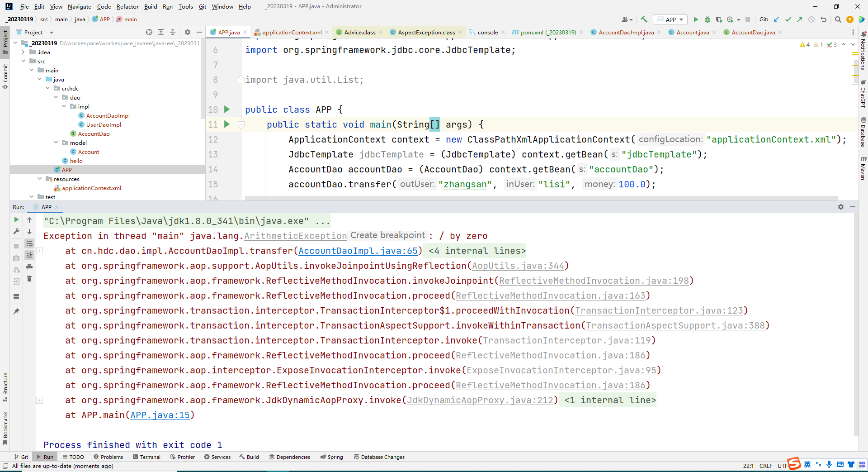
Task: Click the microphone icon in input toolbar
Action: coord(829,464)
